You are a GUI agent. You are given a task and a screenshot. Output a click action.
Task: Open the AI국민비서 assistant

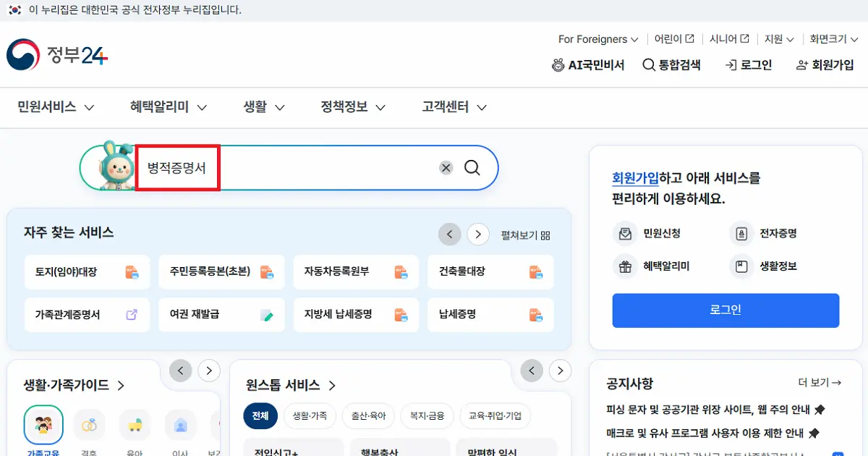(x=588, y=65)
